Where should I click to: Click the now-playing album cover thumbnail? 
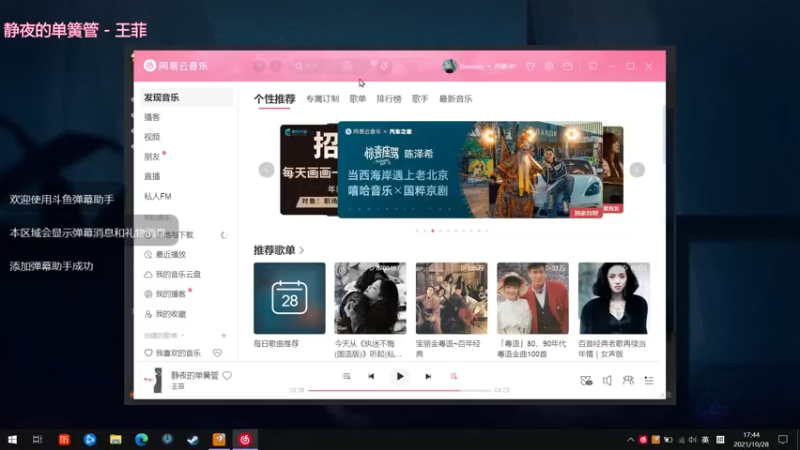tap(152, 380)
